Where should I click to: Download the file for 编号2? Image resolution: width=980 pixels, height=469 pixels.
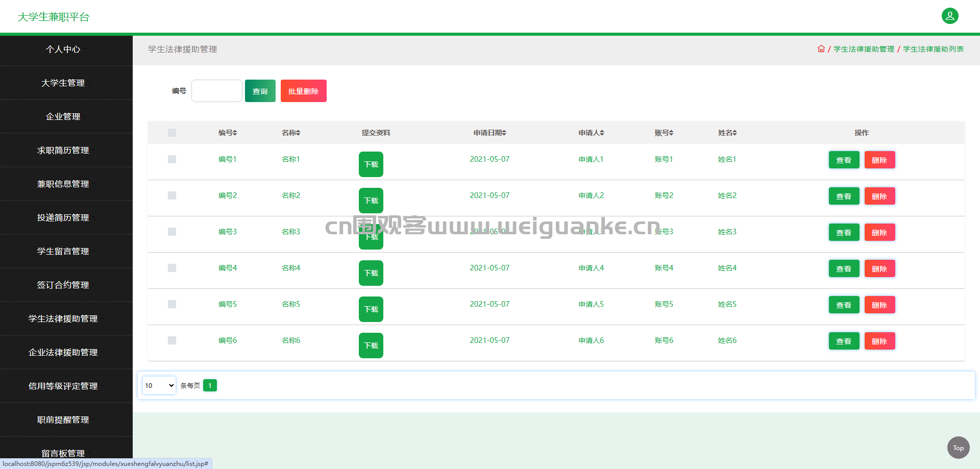pos(371,201)
